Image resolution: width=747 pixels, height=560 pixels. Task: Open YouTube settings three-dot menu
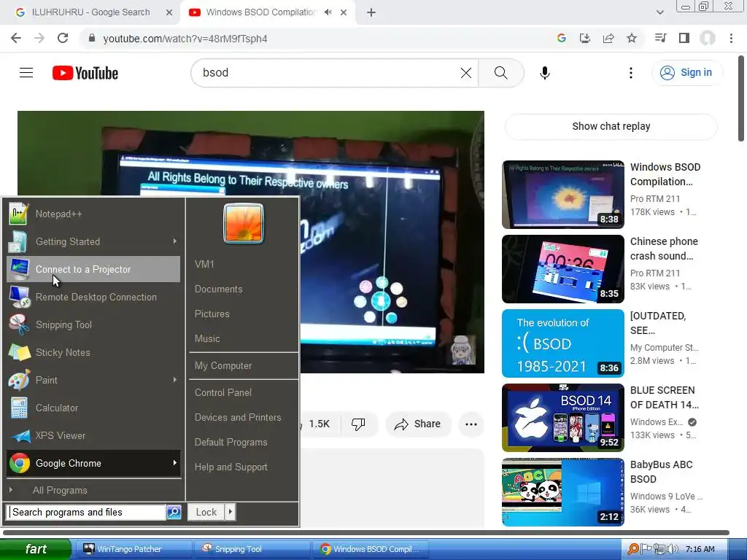point(631,73)
